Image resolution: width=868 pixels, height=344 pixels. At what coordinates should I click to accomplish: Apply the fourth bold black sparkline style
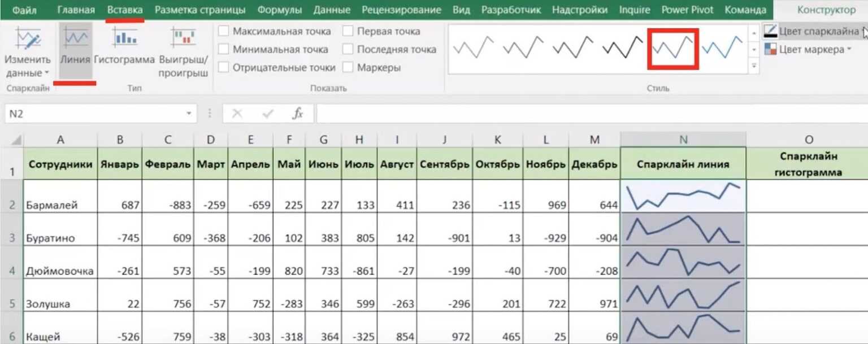click(x=622, y=49)
